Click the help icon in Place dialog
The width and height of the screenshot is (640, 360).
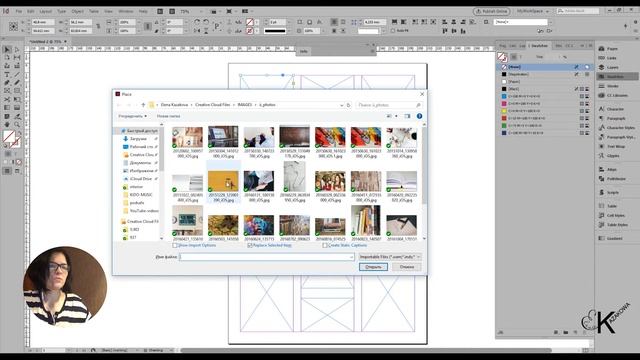[x=419, y=116]
